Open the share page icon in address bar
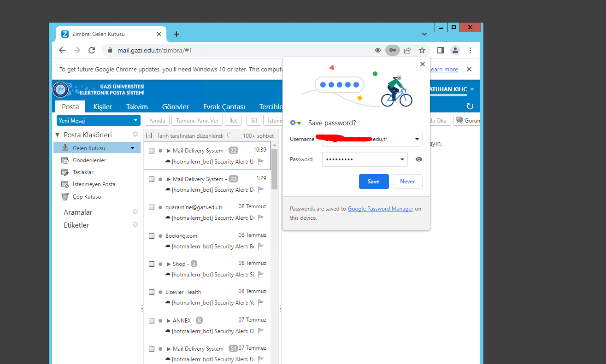606x364 pixels. (407, 50)
